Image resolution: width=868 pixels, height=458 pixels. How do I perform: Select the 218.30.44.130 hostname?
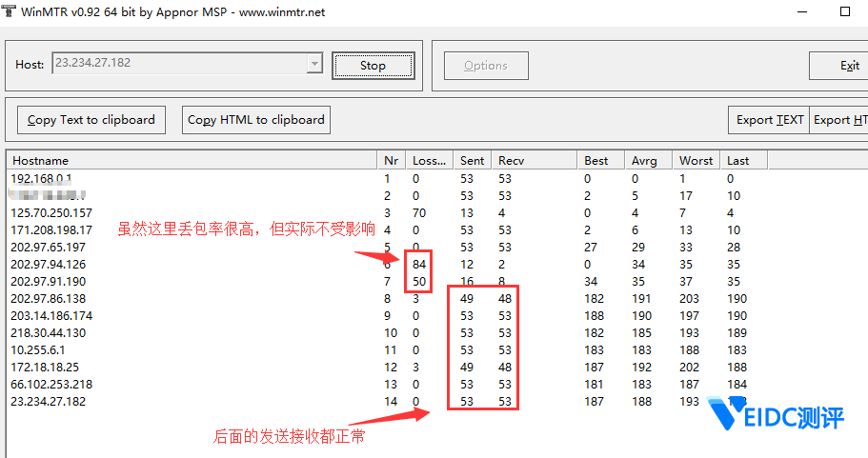[49, 333]
